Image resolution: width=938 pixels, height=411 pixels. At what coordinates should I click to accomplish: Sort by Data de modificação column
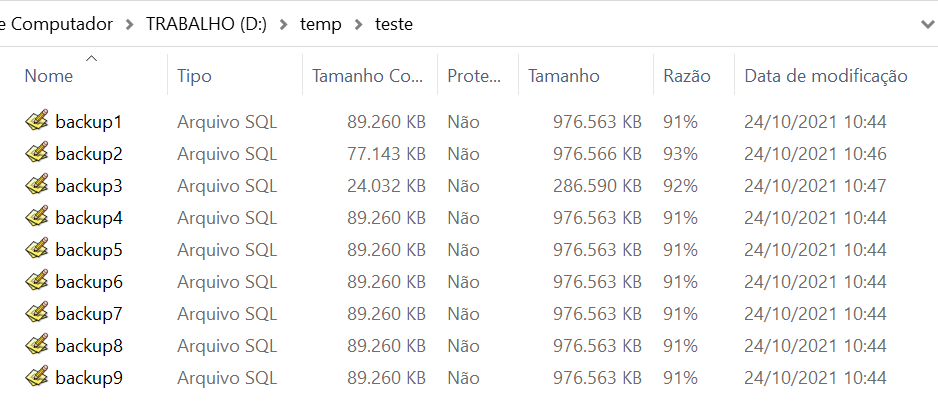pyautogui.click(x=825, y=76)
